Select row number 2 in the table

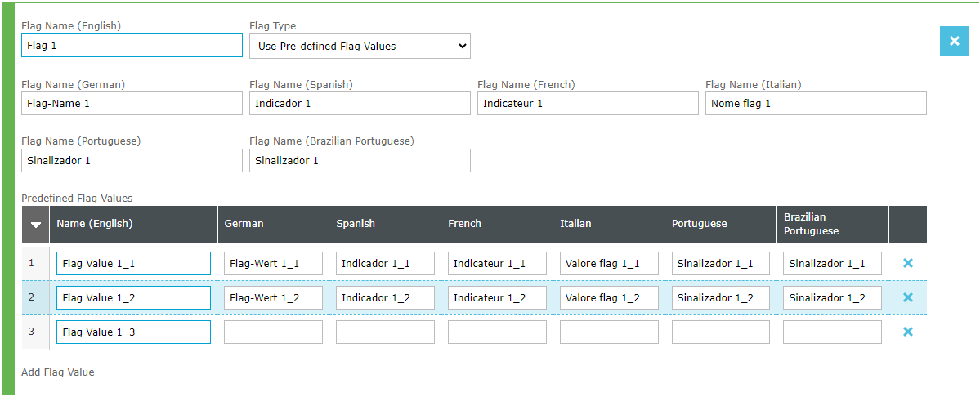pos(32,297)
